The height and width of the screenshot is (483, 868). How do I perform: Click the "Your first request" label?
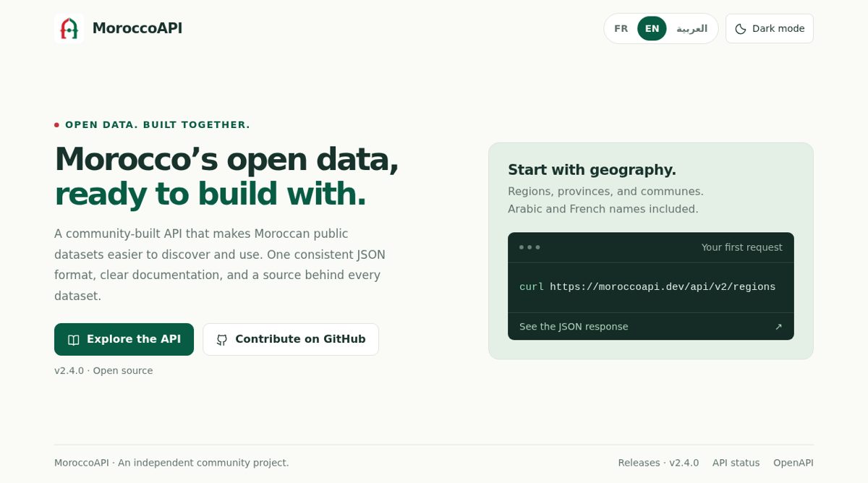[741, 247]
